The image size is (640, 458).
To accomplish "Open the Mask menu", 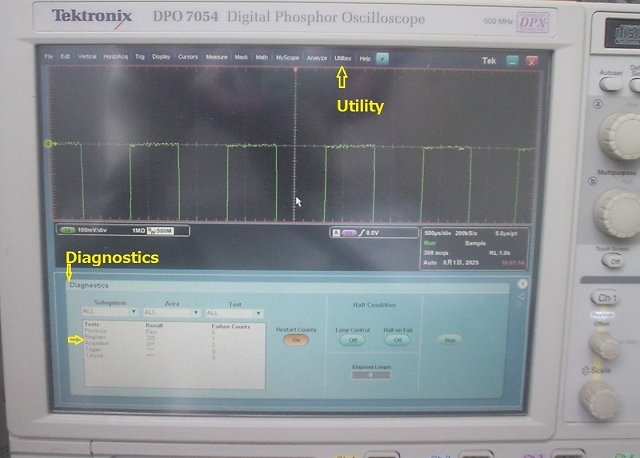I will point(241,57).
